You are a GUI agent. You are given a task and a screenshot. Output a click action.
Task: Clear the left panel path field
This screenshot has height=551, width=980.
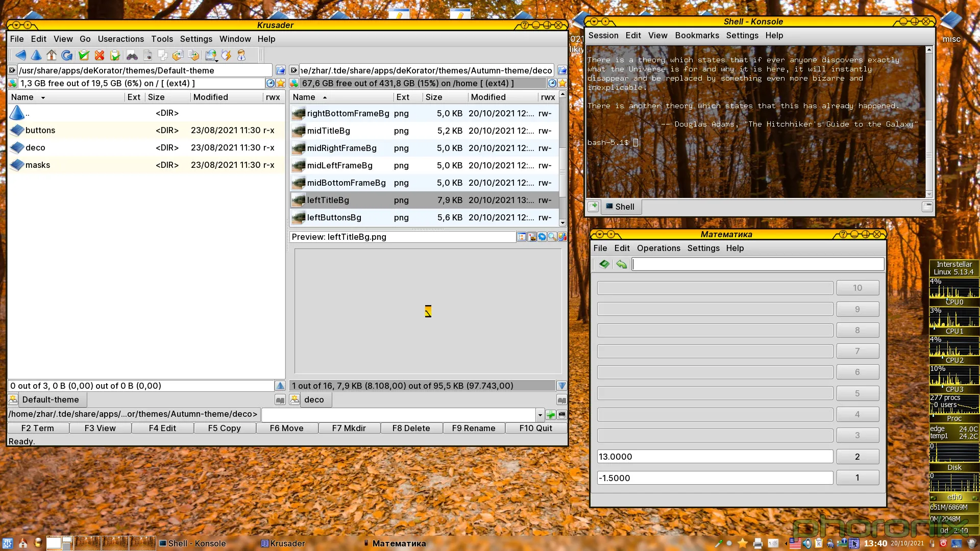(12, 70)
